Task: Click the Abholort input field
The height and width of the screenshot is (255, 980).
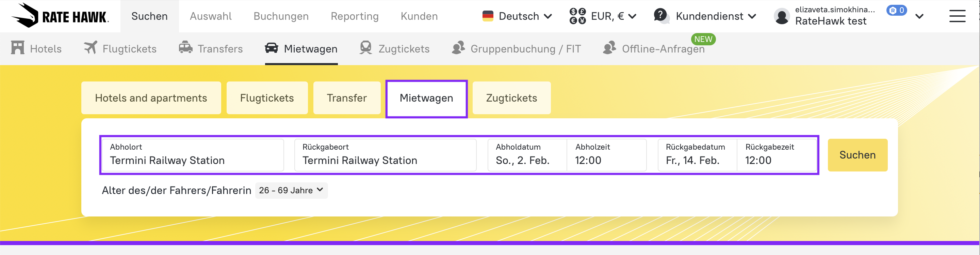Action: (x=193, y=155)
